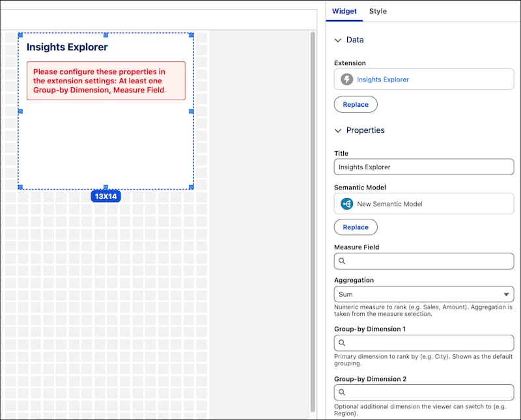This screenshot has width=521, height=420.
Task: Click the search icon in Group-by Dimension 2
Action: 341,392
